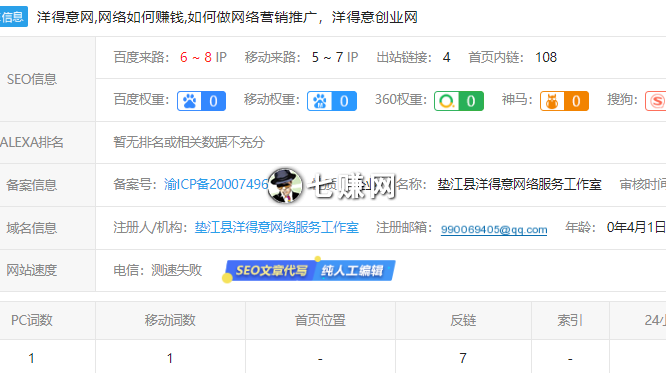Click the 首页位置 column header
The width and height of the screenshot is (666, 373).
(x=320, y=320)
